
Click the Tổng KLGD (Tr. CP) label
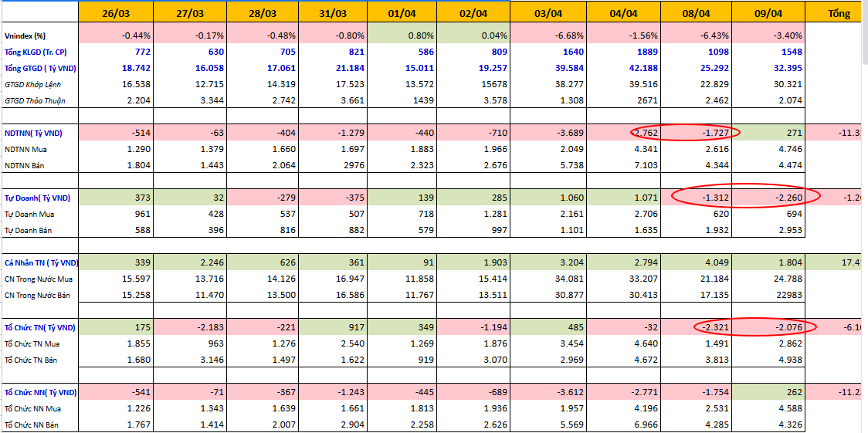click(39, 52)
